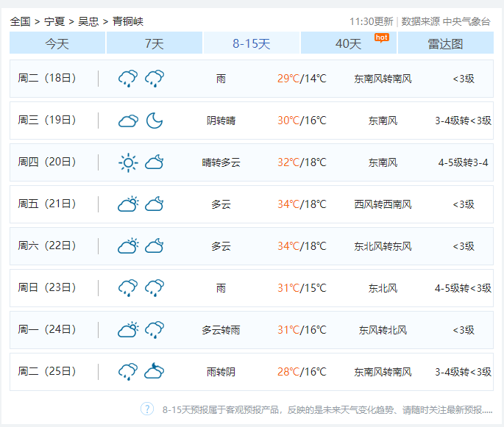Click the 中央气象台 data source text

click(x=466, y=21)
